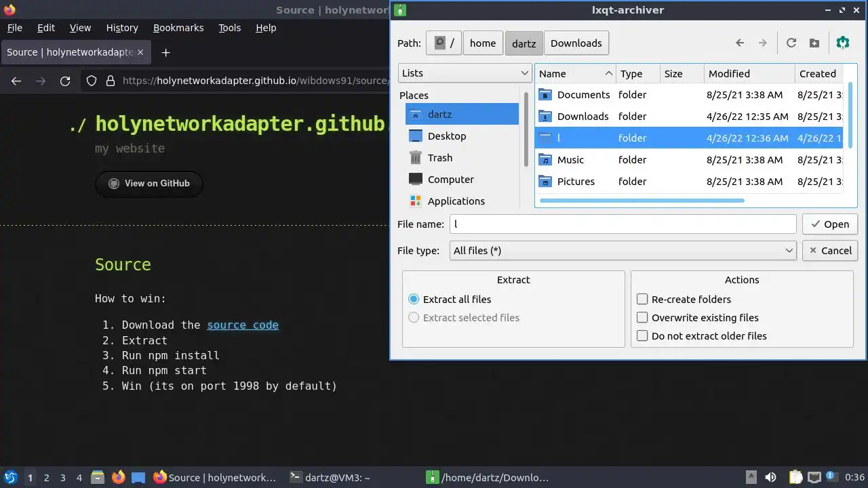Click the Cancel button
Image resolution: width=868 pixels, height=488 pixels.
pos(830,250)
